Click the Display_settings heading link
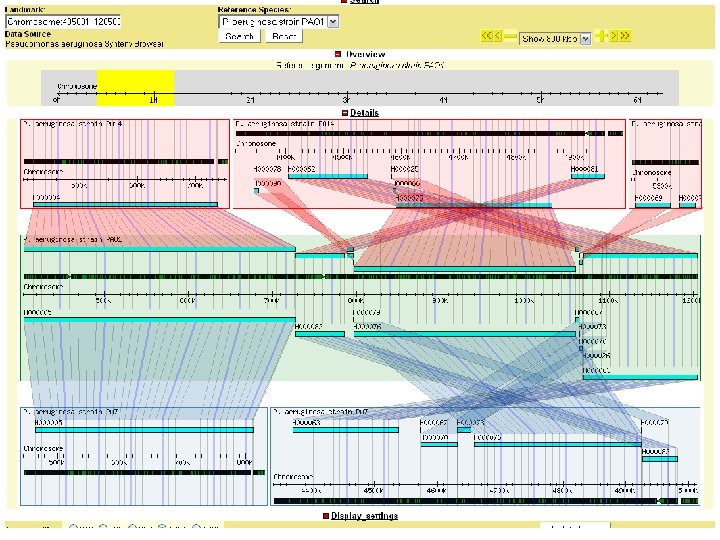Screen dimensions: 720x540 [x=364, y=516]
